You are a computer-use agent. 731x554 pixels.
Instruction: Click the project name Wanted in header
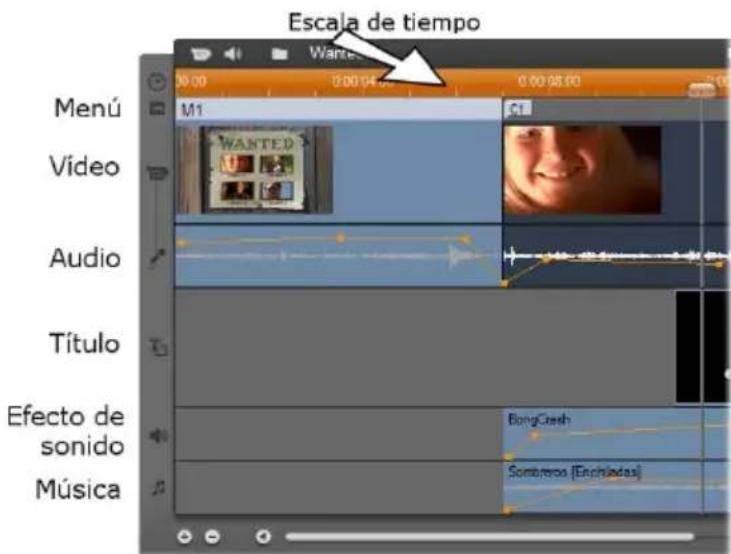coord(335,53)
